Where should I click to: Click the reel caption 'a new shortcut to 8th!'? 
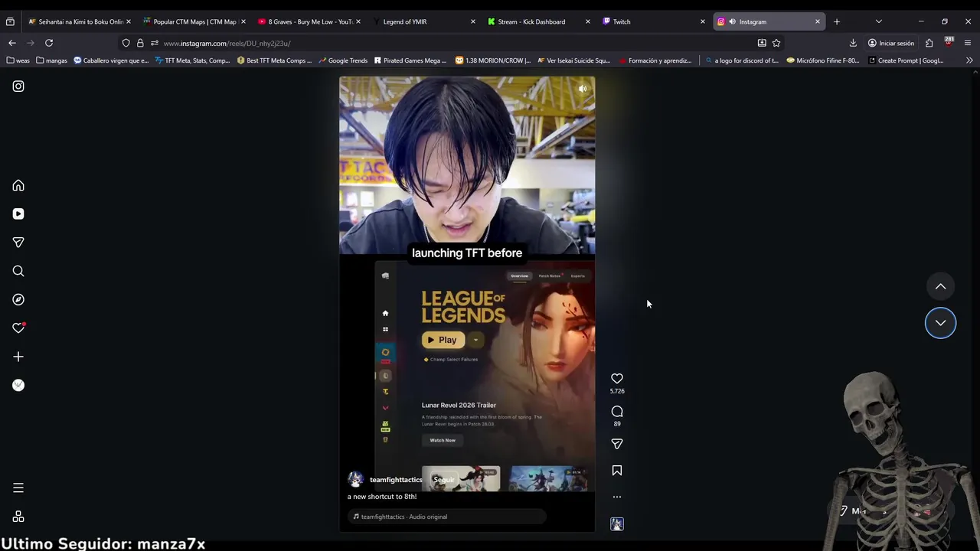pyautogui.click(x=382, y=497)
